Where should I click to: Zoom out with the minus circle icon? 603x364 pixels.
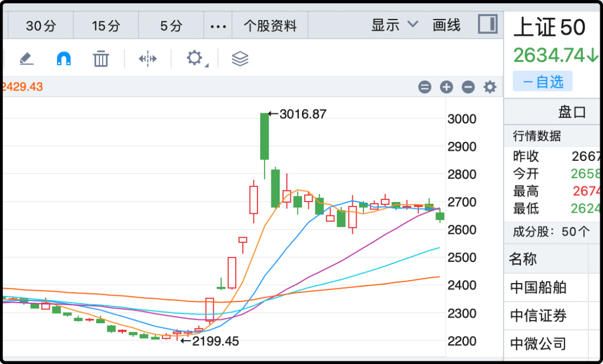click(x=468, y=87)
